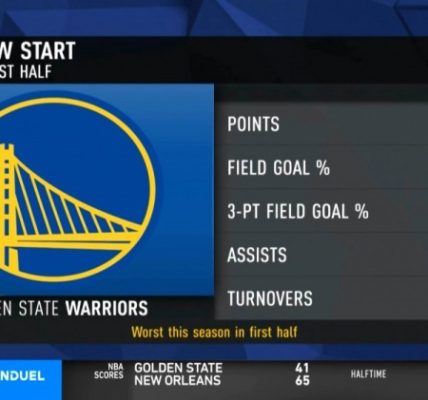
Task: Select the ASSISTS stat row
Action: tap(321, 255)
